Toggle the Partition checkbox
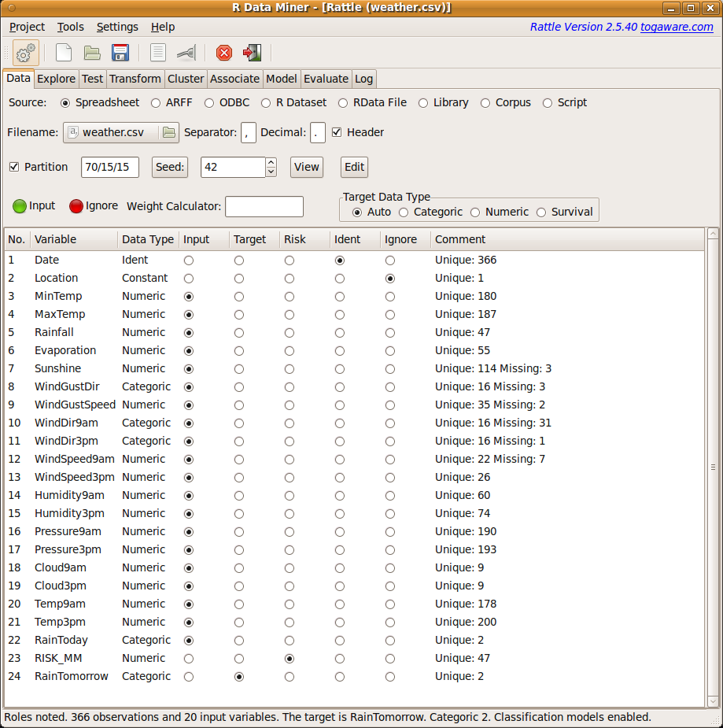 coord(14,167)
